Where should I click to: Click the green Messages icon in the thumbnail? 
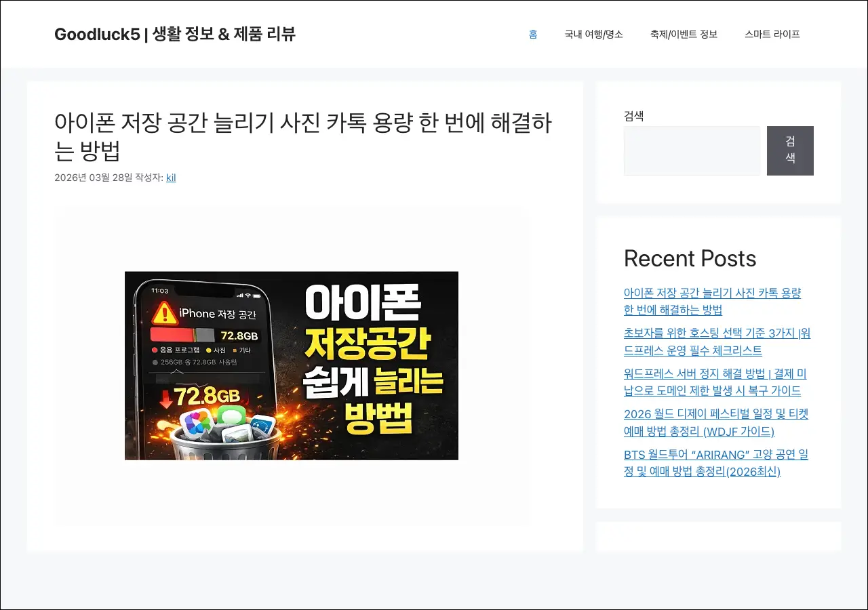pyautogui.click(x=231, y=415)
